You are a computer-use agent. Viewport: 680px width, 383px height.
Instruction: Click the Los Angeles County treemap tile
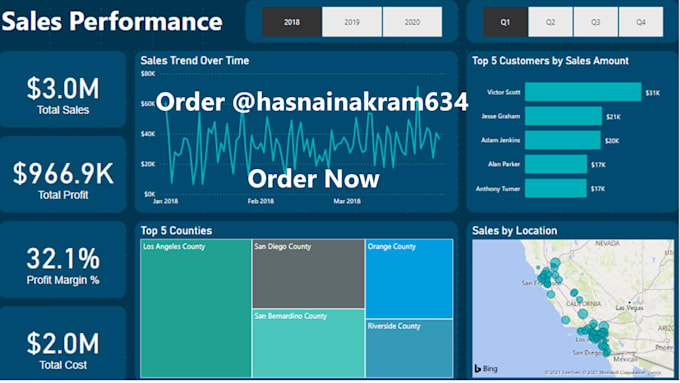[196, 308]
